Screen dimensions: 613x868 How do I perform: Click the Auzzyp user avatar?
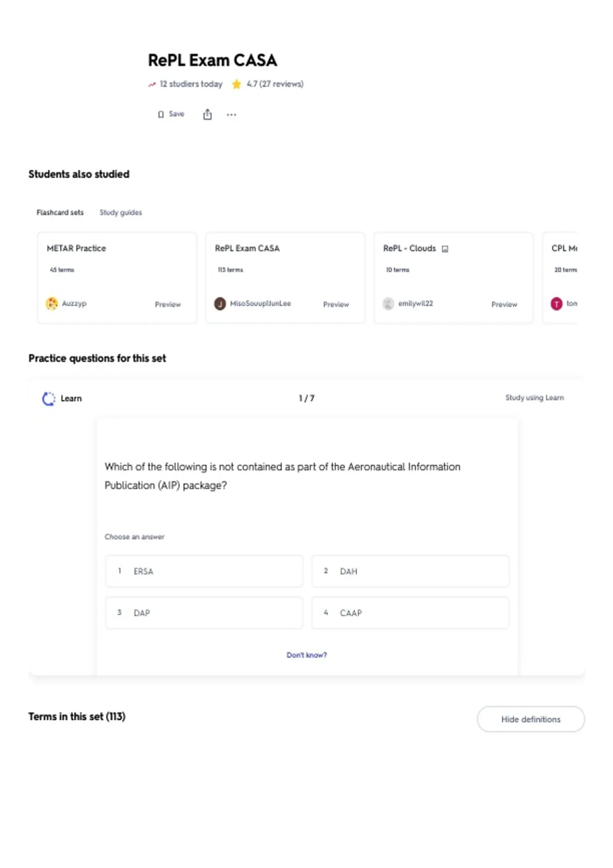(52, 303)
